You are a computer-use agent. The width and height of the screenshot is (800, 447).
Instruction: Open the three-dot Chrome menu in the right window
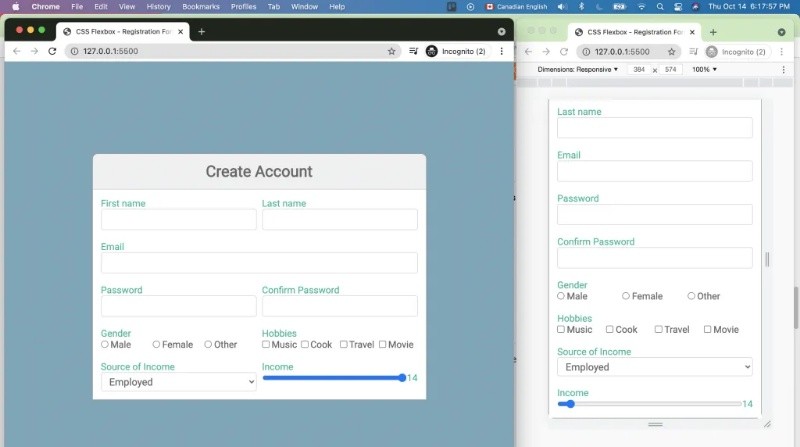point(782,52)
